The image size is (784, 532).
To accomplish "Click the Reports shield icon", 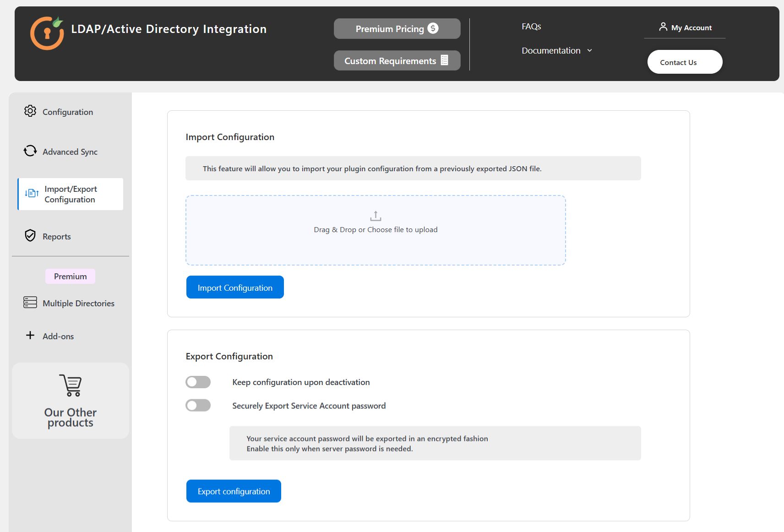I will click(30, 235).
